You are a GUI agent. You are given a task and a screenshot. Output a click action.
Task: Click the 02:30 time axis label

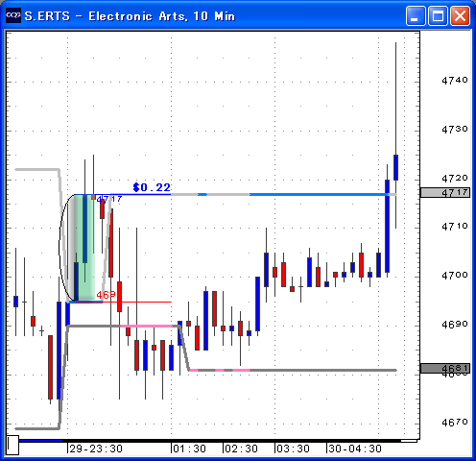point(241,449)
